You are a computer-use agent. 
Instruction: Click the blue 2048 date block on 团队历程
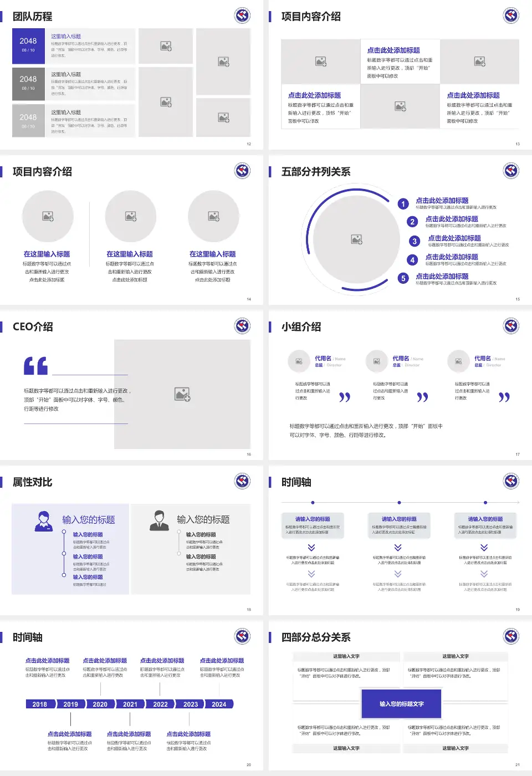(x=28, y=45)
